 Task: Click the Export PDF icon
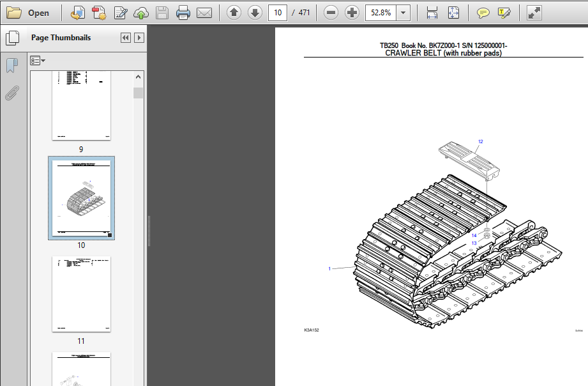coord(98,13)
